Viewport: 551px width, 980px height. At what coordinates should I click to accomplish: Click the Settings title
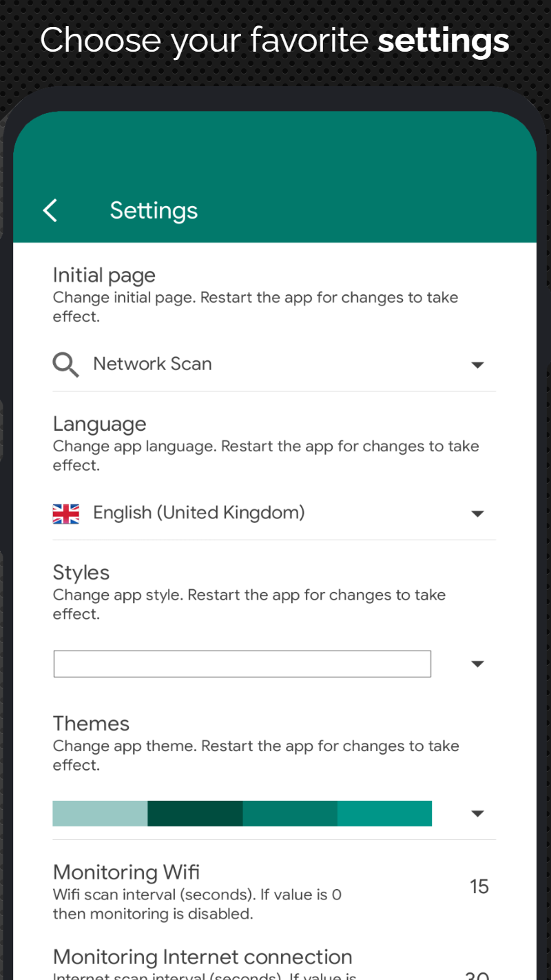[x=154, y=211]
